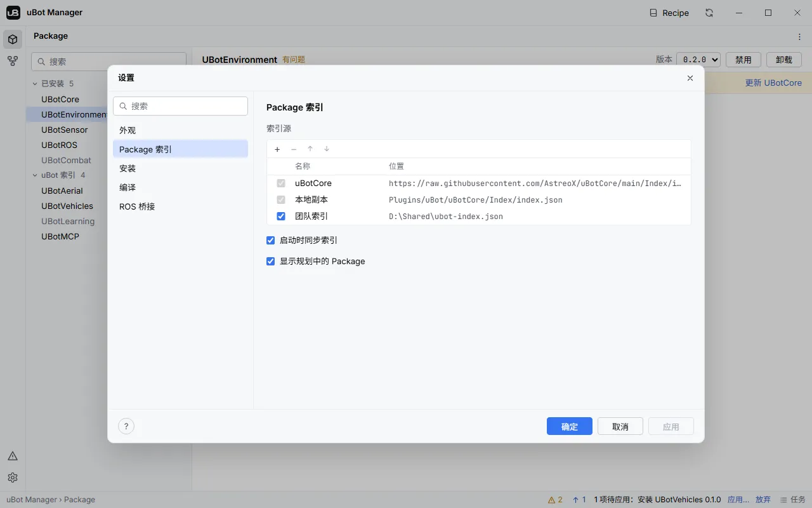This screenshot has width=812, height=508.
Task: Click the 禁用 button in main window
Action: pyautogui.click(x=743, y=60)
